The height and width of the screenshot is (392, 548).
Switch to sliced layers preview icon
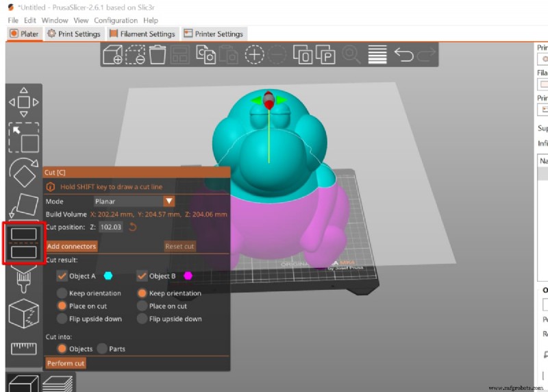[x=58, y=384]
